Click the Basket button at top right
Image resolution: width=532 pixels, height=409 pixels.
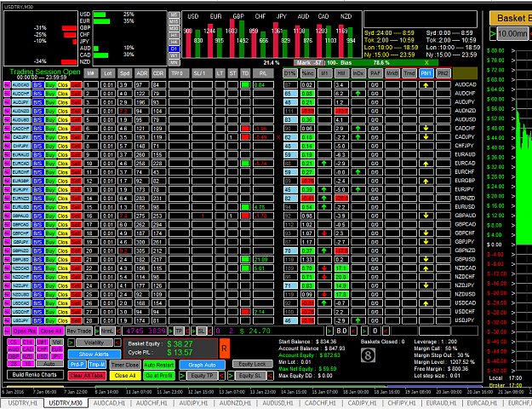tap(511, 18)
